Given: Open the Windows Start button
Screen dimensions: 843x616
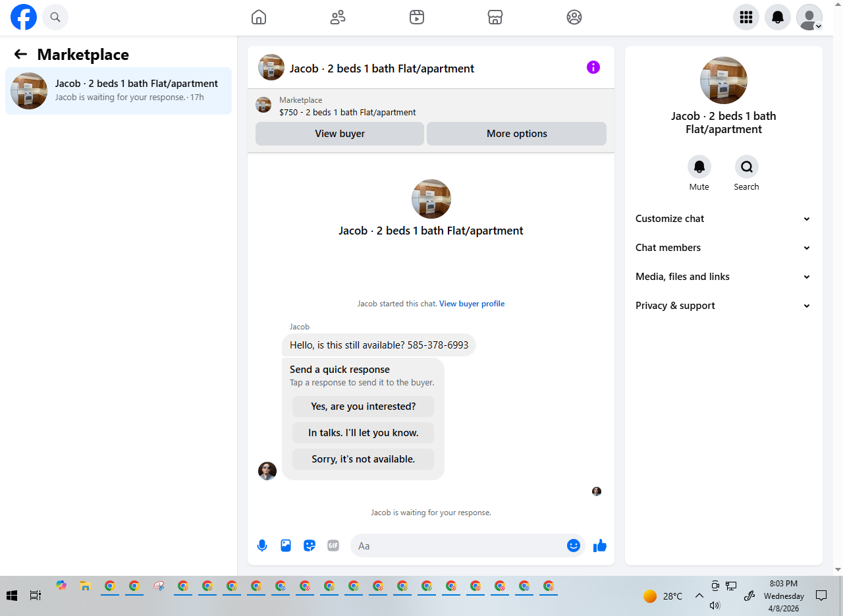Looking at the screenshot, I should tap(11, 596).
